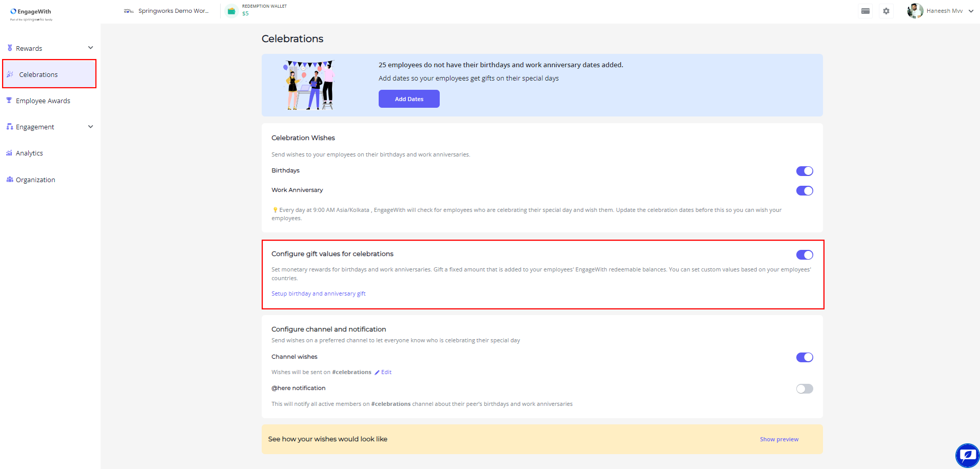This screenshot has height=469, width=980.
Task: Click the Work Anniversary label
Action: tap(297, 190)
